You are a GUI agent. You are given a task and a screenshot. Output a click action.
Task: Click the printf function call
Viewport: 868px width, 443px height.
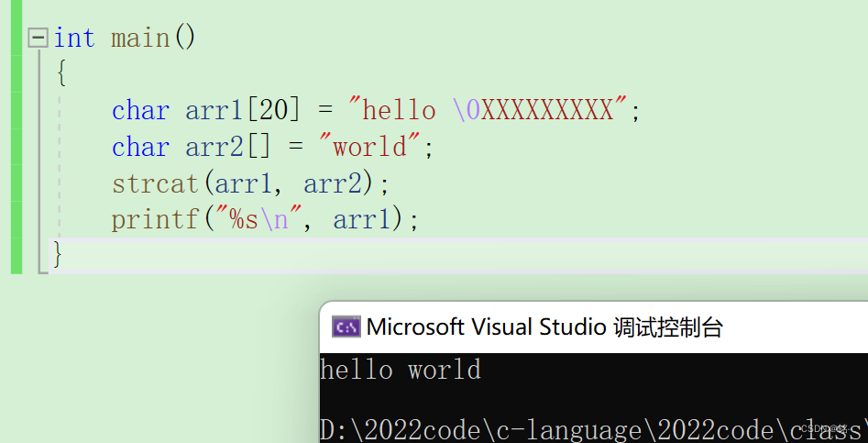coord(155,220)
